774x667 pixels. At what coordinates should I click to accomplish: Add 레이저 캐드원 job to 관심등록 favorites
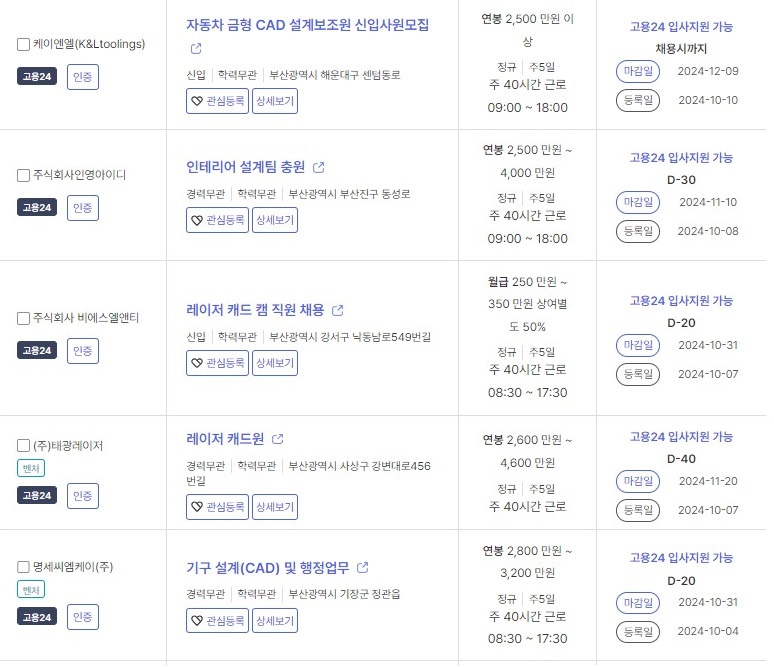pyautogui.click(x=217, y=507)
